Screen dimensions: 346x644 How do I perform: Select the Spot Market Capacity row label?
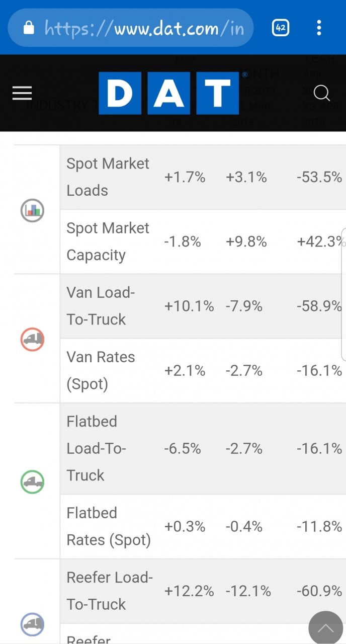[x=108, y=242]
